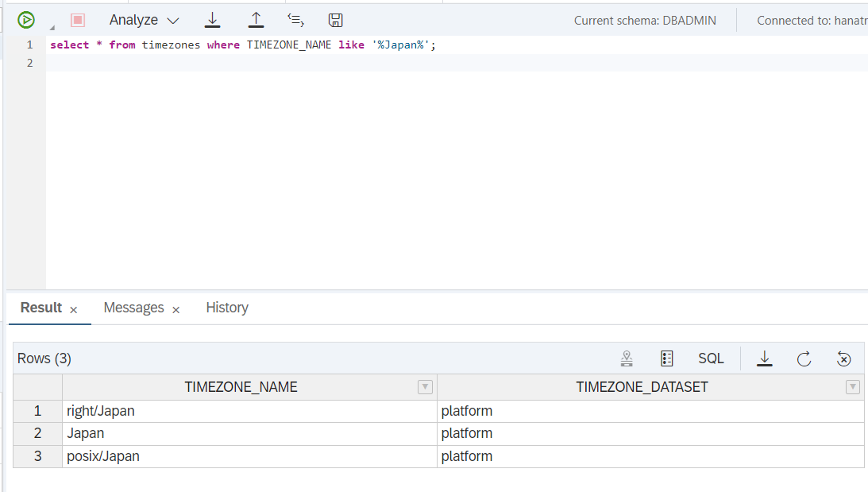Click the Connected to database label
The image size is (868, 492).
[x=812, y=21]
